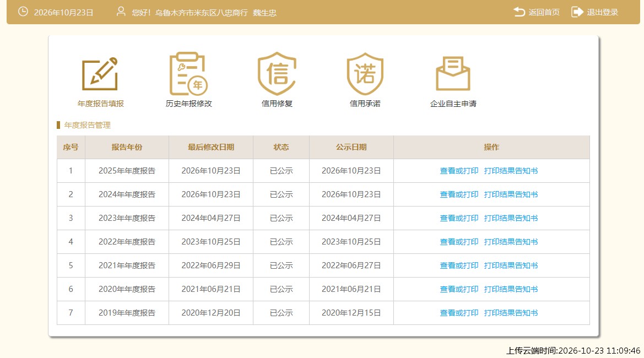This screenshot has height=358, width=644.
Task: Click 查看或打印 for 2020年年度报告
Action: pos(459,290)
